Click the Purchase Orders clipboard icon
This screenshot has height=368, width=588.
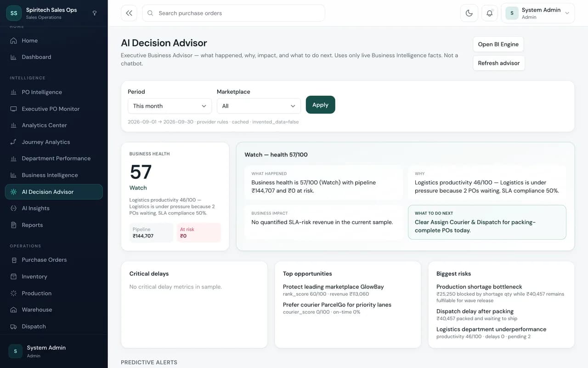(13, 260)
